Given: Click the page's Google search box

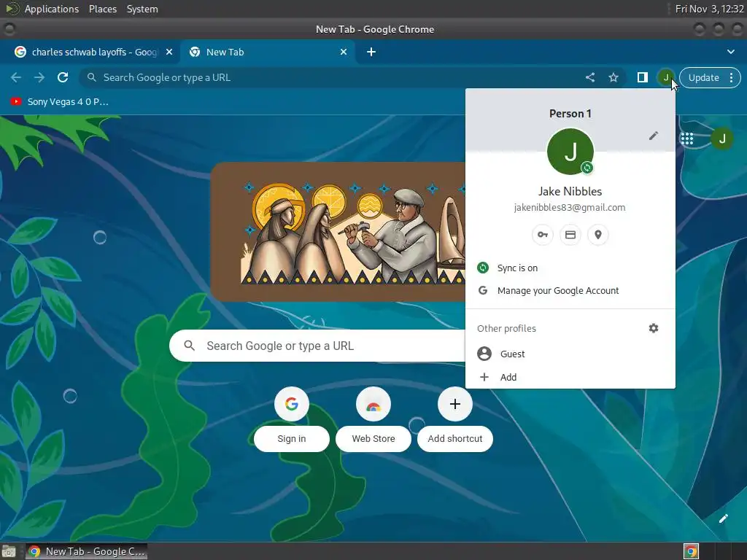Looking at the screenshot, I should pyautogui.click(x=317, y=346).
